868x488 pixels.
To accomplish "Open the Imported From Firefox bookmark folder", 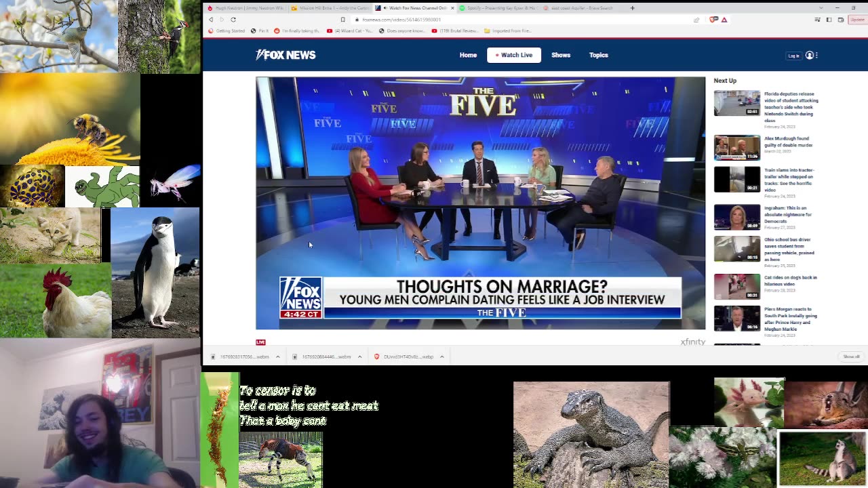I will coord(509,30).
